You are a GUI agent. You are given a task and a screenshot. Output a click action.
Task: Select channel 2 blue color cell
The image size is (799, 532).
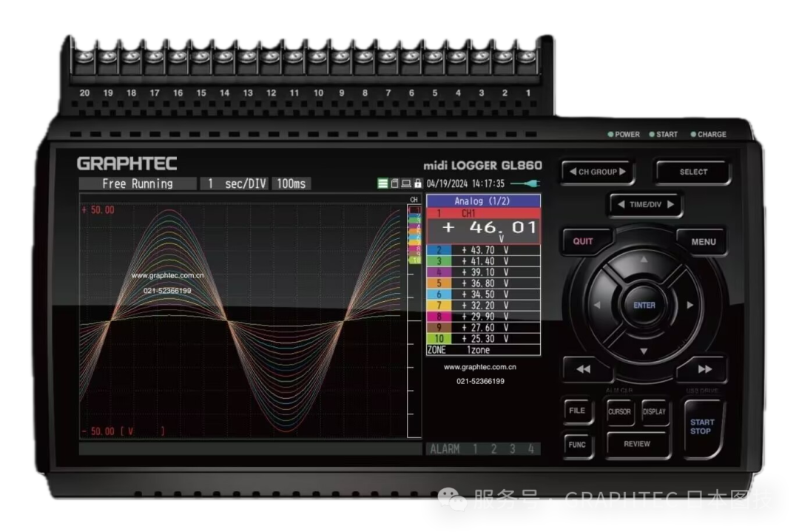tap(439, 250)
